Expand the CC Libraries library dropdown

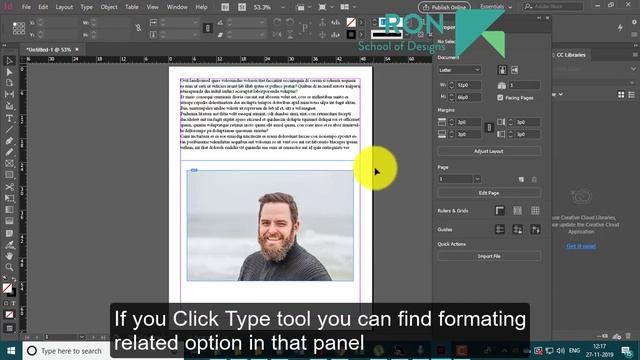(x=633, y=69)
